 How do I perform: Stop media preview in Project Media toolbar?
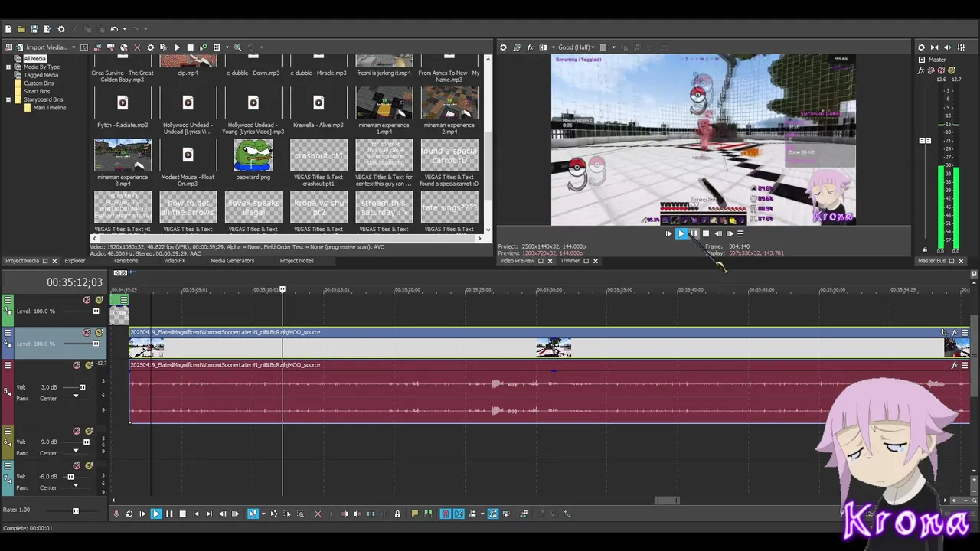(x=190, y=47)
